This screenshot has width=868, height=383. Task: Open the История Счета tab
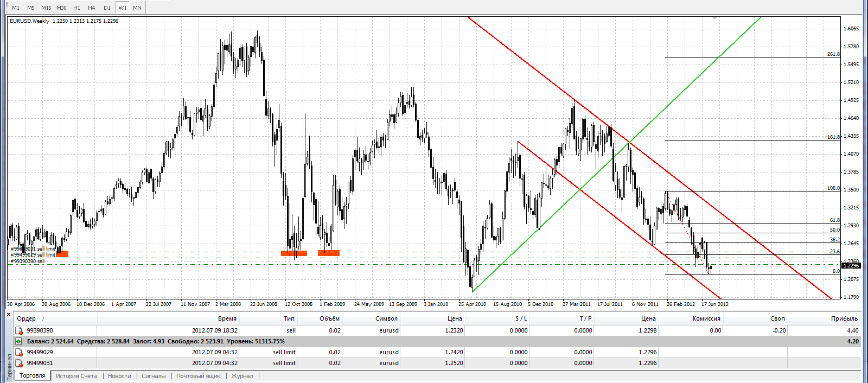(76, 376)
